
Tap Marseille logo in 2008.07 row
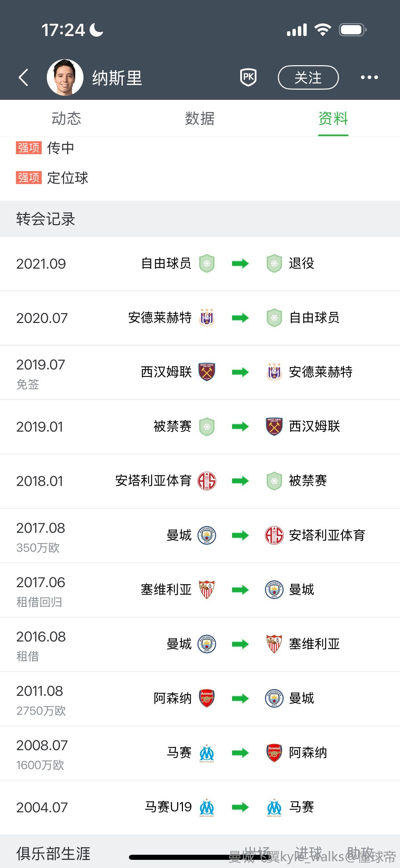[x=207, y=753]
